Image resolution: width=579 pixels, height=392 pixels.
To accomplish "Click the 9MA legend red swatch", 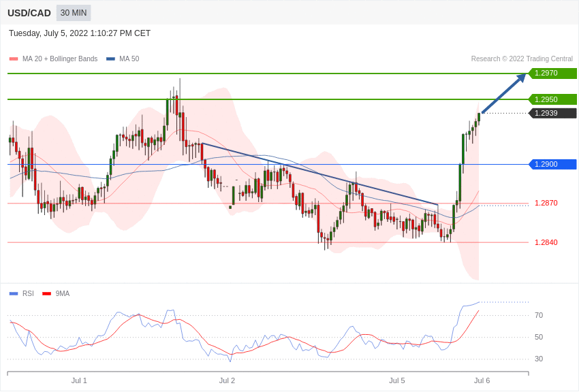I will point(46,293).
